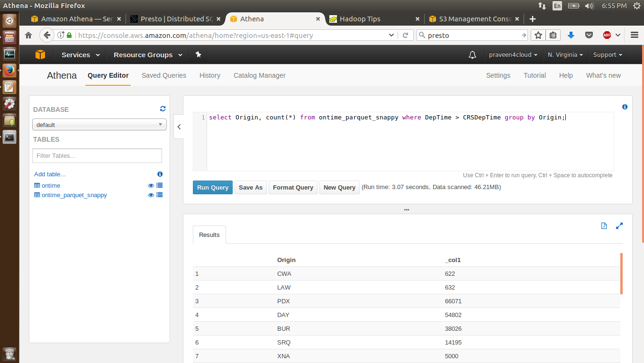Click the query editor info icon
Image resolution: width=644 pixels, height=363 pixels.
pyautogui.click(x=625, y=107)
